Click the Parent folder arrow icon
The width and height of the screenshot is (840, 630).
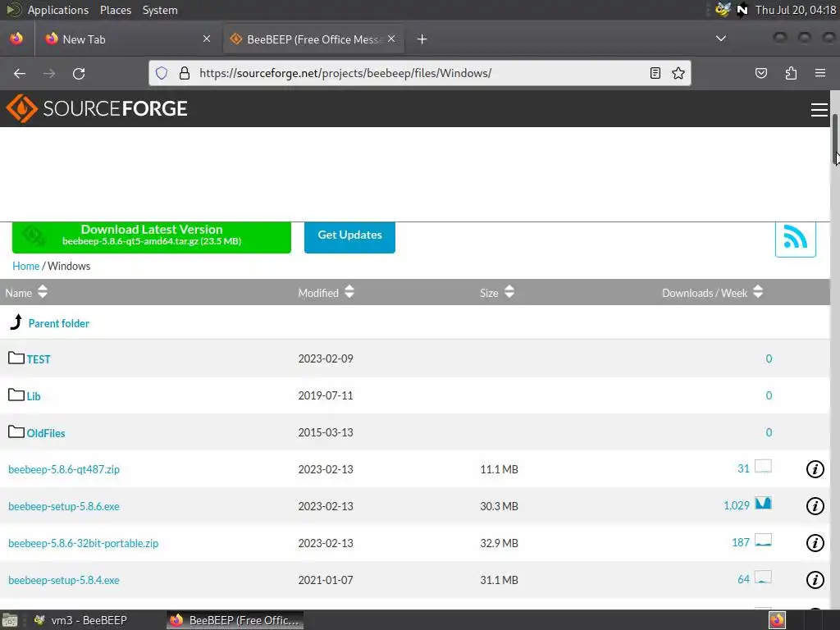16,322
